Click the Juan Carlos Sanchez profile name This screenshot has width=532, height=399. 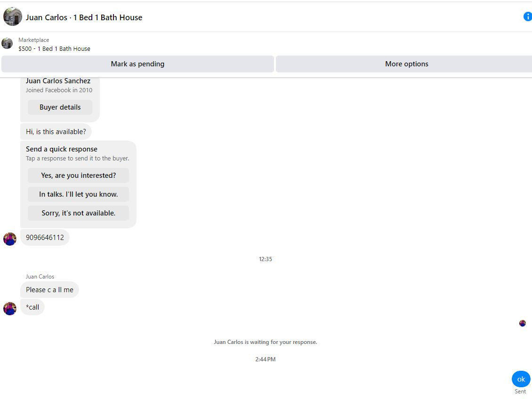58,80
